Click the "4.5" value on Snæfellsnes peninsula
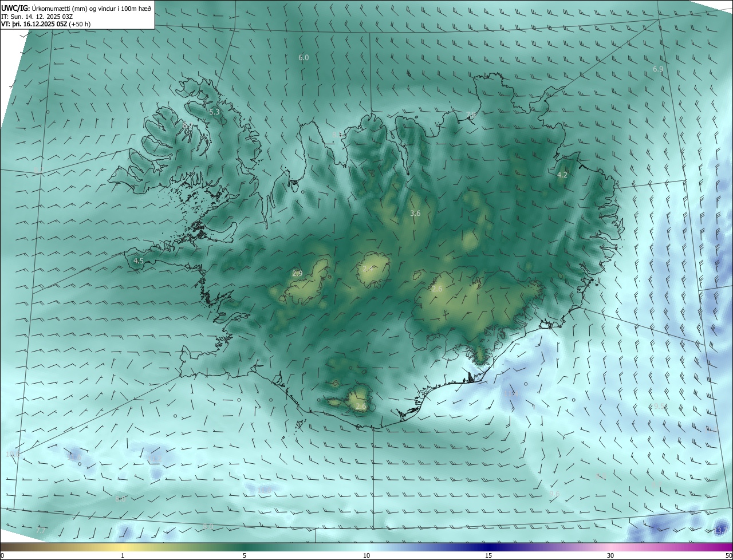The width and height of the screenshot is (733, 560). [x=139, y=261]
